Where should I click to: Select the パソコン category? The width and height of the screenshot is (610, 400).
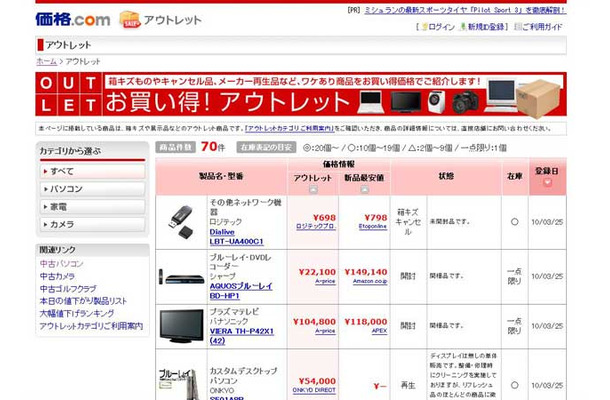(93, 189)
